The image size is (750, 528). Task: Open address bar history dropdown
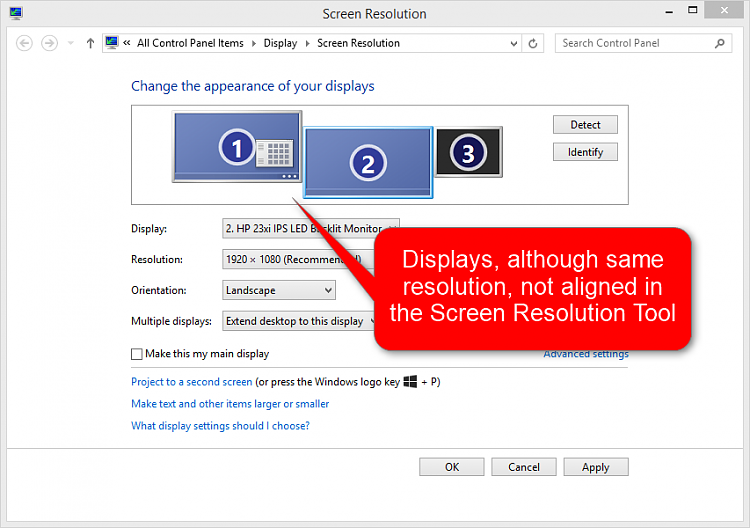(514, 44)
